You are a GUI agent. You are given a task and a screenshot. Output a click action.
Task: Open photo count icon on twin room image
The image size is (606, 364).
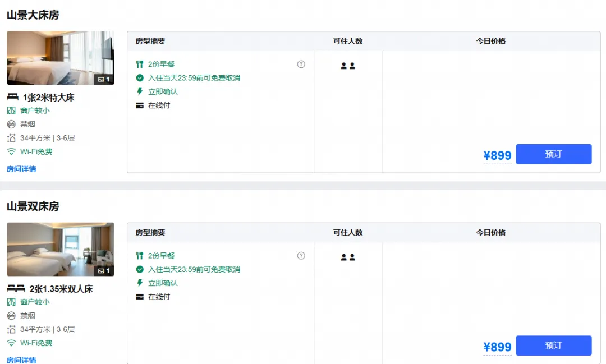[104, 270]
